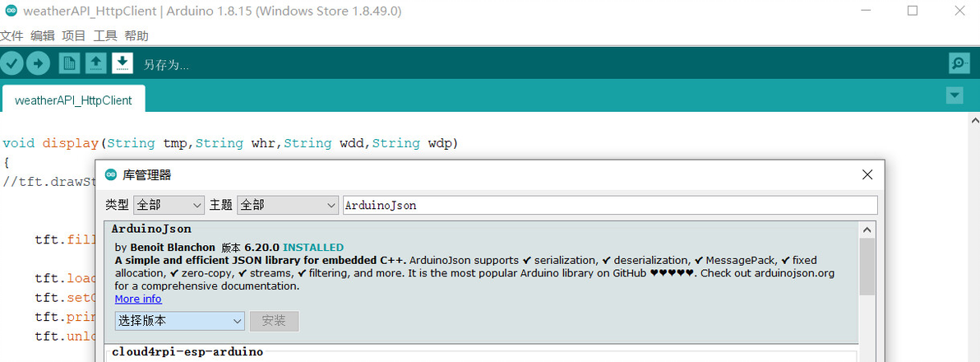
Task: Click the 安装 install button
Action: point(274,321)
